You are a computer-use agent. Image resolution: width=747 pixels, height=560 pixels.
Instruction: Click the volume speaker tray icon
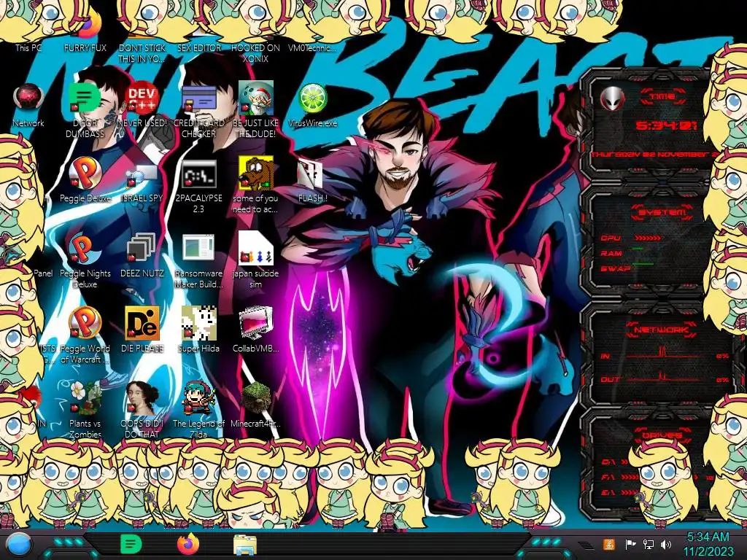pos(665,544)
